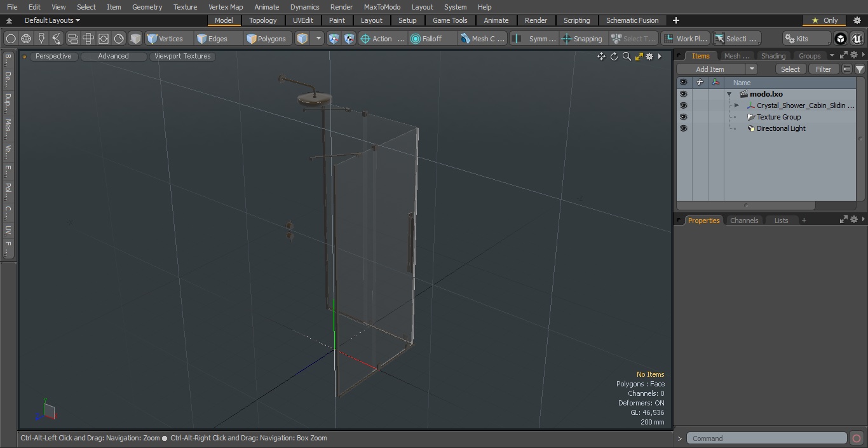
Task: Click the angled spline toolbar icon
Action: click(x=57, y=39)
